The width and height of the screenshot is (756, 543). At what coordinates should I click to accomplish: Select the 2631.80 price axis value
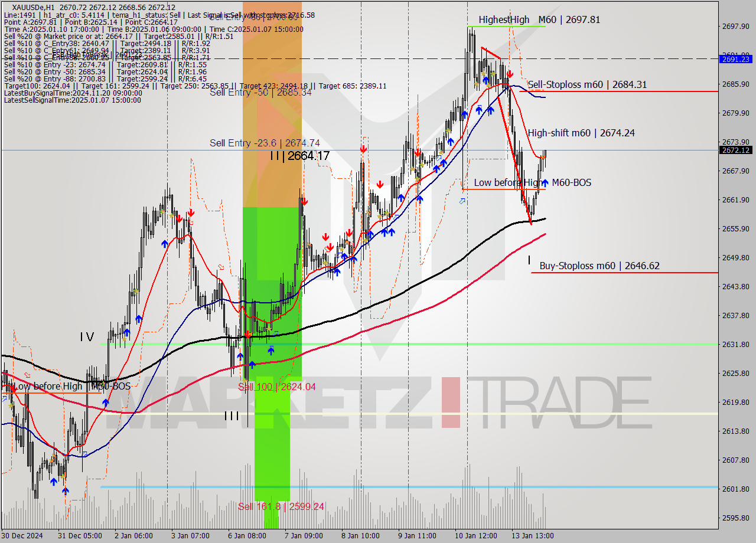pyautogui.click(x=735, y=344)
